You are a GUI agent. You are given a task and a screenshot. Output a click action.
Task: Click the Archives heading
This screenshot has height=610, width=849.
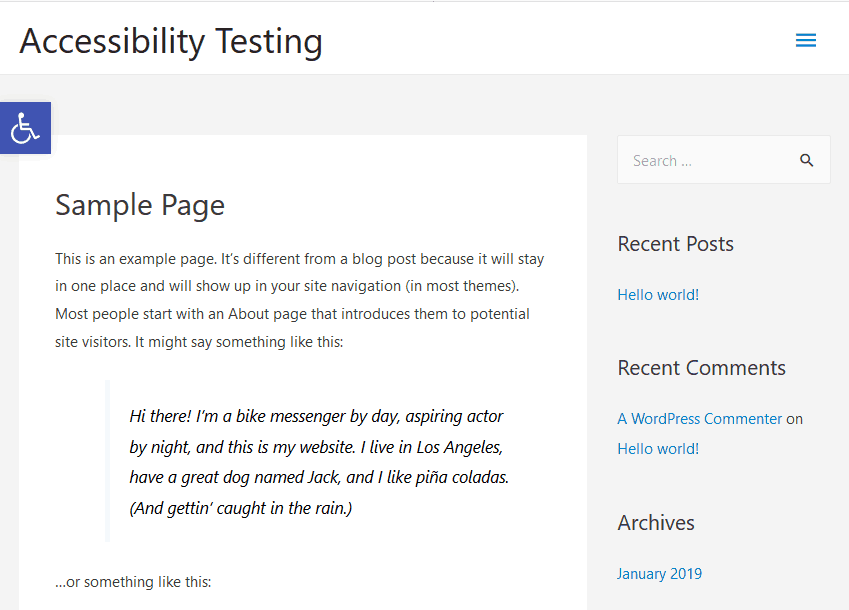[x=655, y=522]
